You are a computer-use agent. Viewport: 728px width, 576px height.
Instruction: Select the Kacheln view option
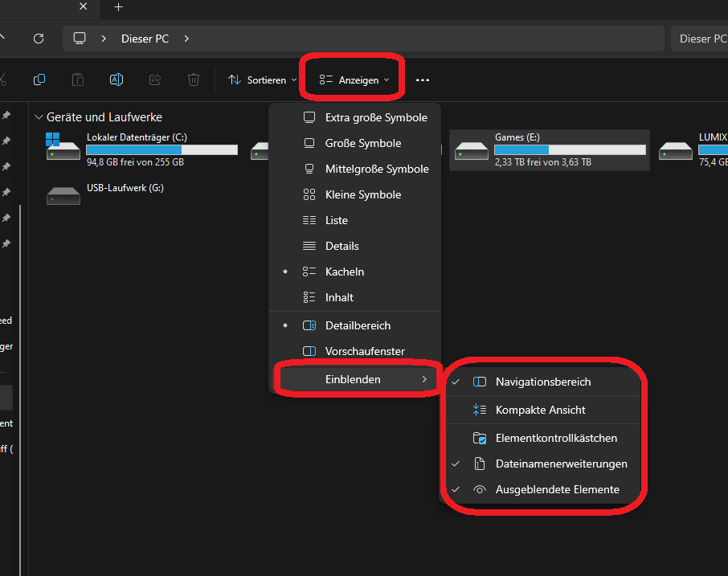click(354, 272)
